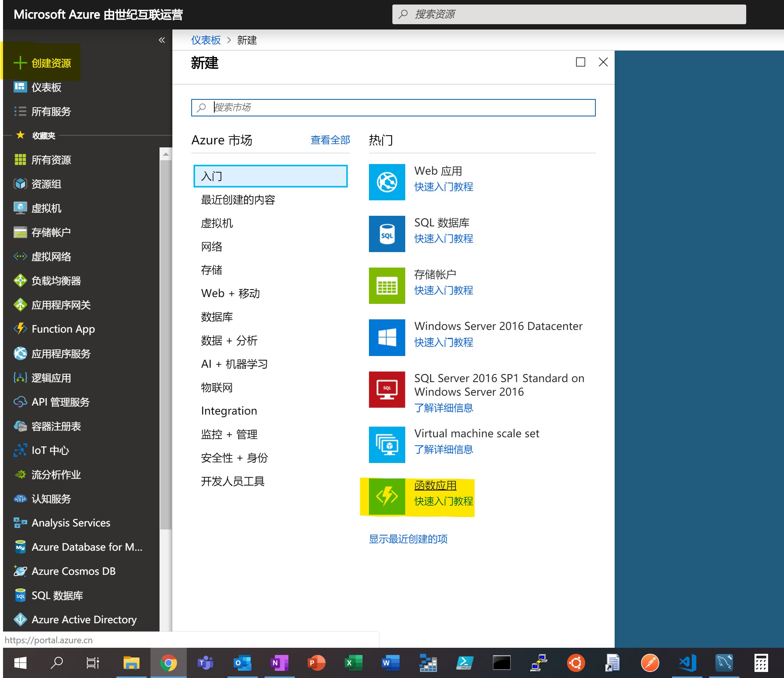Viewport: 784px width, 678px height.
Task: Open Microsoft Teams from taskbar
Action: 206,663
